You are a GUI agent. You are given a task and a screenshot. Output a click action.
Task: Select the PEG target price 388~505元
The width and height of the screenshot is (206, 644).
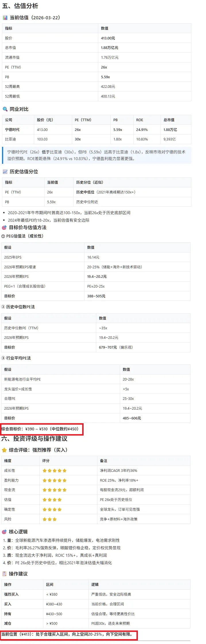coord(96,296)
